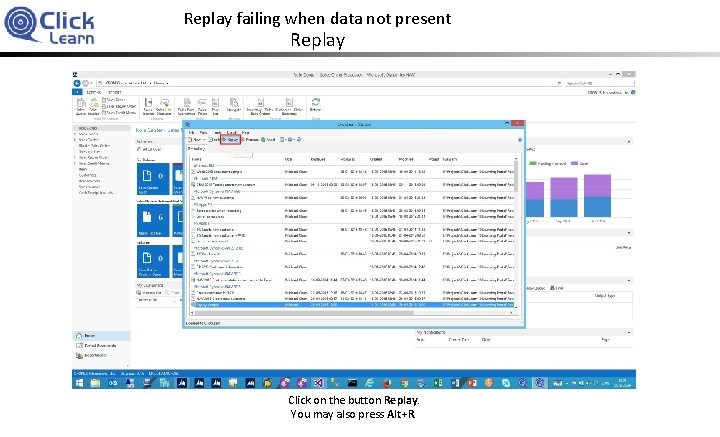
Task: Open Visual Studio from the taskbar
Action: (x=318, y=383)
